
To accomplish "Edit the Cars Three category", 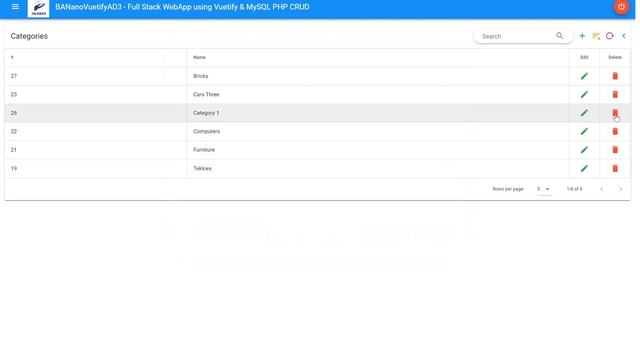I will pos(584,94).
